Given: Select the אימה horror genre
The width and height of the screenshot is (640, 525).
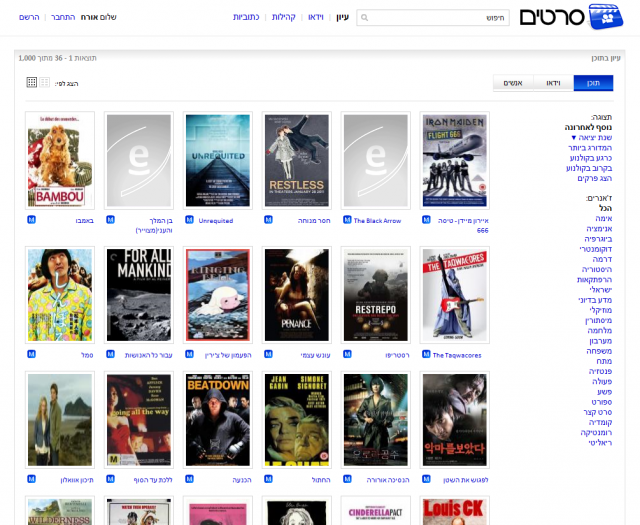Looking at the screenshot, I should (604, 218).
